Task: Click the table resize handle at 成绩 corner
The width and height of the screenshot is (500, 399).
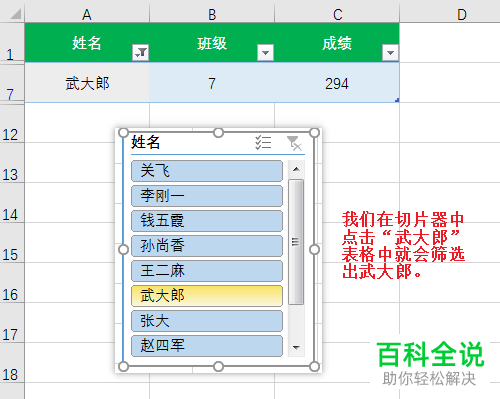Action: pyautogui.click(x=397, y=100)
